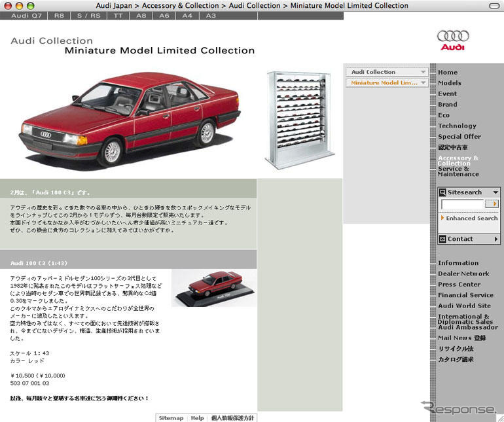Click the display cabinet showcase image

300,120
